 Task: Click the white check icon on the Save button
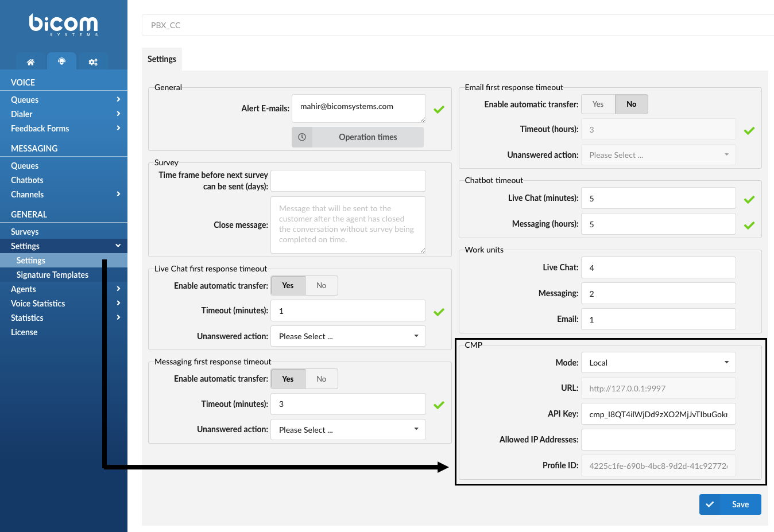pyautogui.click(x=710, y=504)
